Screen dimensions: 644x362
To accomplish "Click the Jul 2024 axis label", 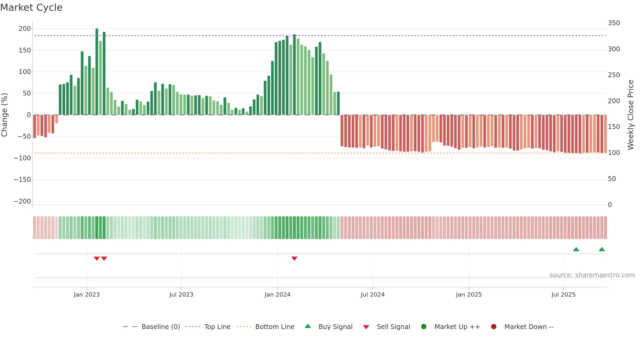I will coord(373,294).
